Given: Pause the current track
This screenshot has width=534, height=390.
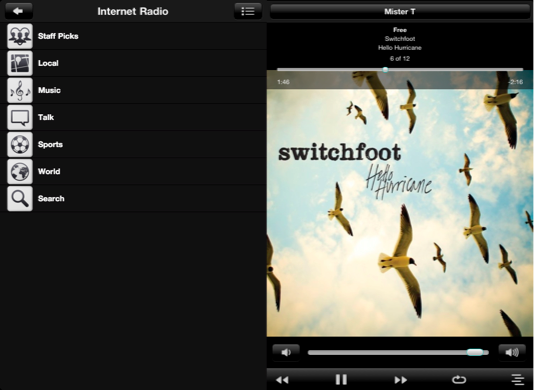Looking at the screenshot, I should click(341, 379).
